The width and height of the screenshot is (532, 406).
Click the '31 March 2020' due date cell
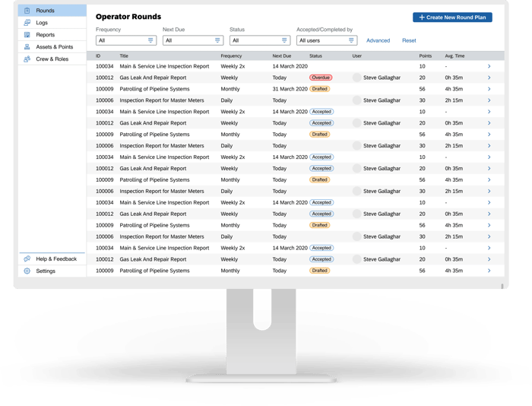tap(290, 89)
